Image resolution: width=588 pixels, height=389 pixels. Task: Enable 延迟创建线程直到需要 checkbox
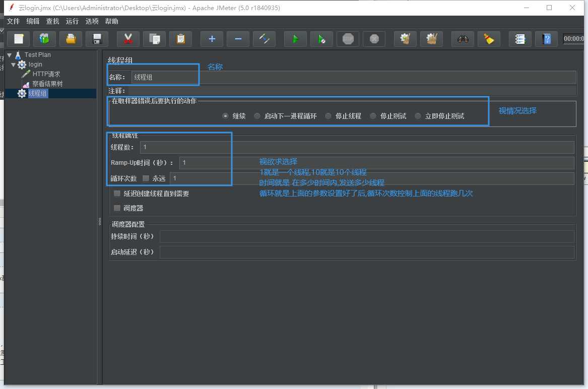(117, 193)
